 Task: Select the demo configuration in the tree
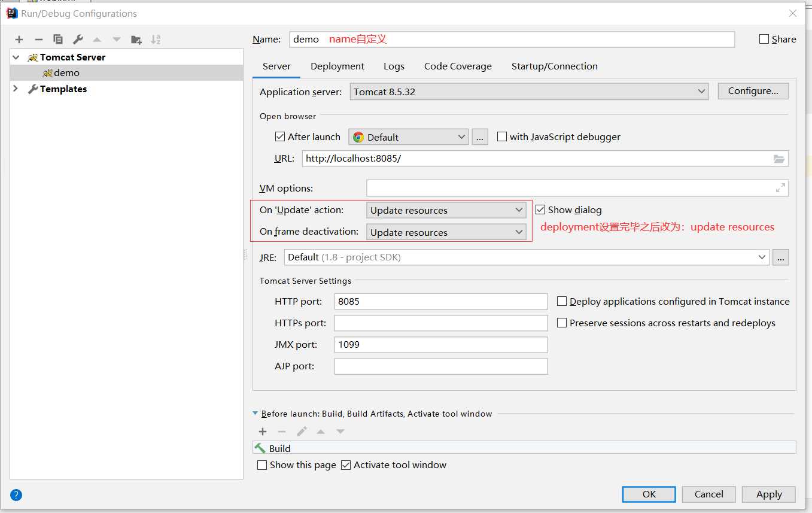126,73
